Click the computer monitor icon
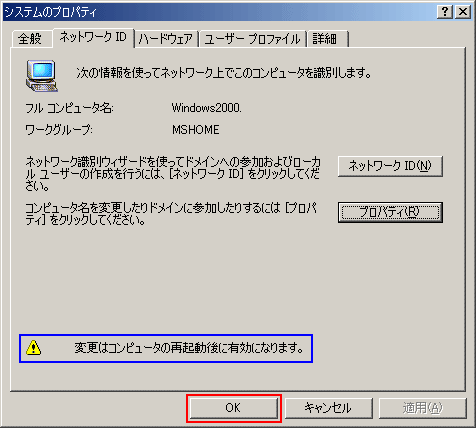This screenshot has width=476, height=428. pyautogui.click(x=42, y=76)
